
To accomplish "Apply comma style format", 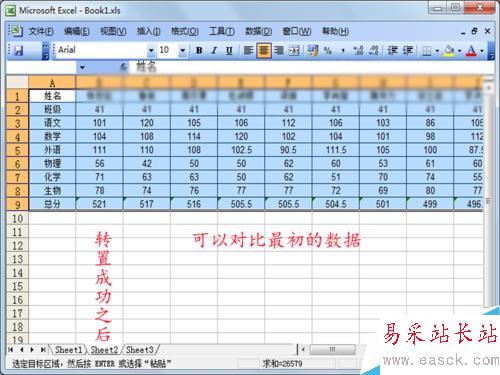I will point(343,51).
